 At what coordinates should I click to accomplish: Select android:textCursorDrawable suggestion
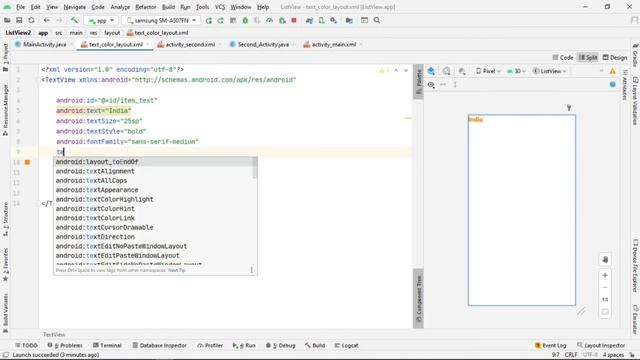[153, 228]
